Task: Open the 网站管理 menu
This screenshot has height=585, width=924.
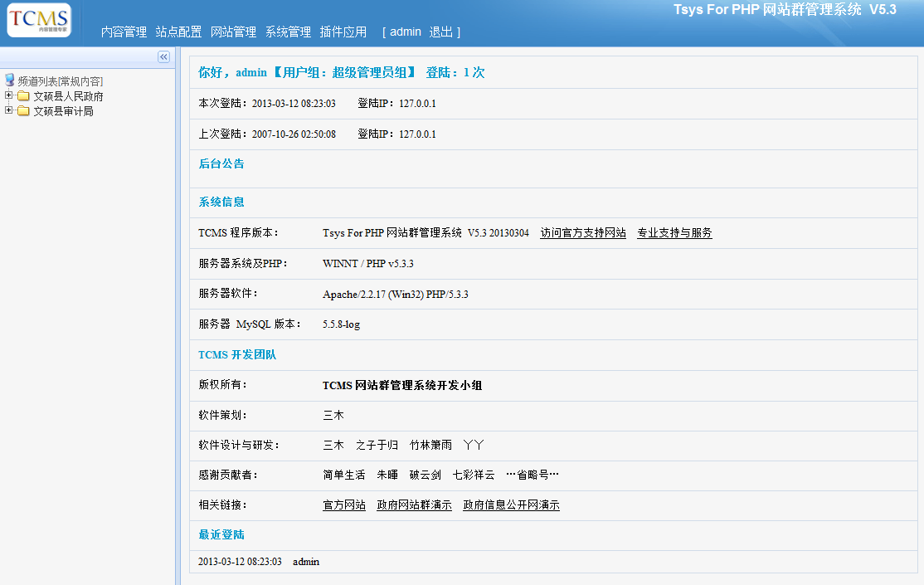Action: [233, 32]
